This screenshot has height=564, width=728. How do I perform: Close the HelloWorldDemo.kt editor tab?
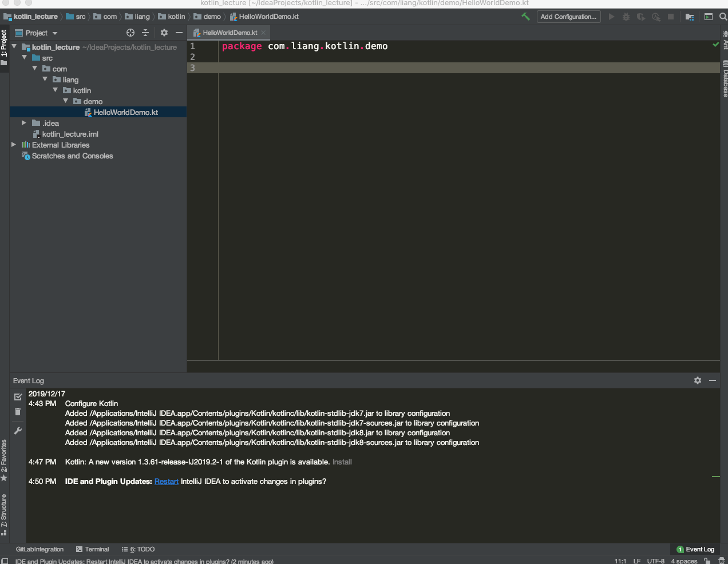263,33
